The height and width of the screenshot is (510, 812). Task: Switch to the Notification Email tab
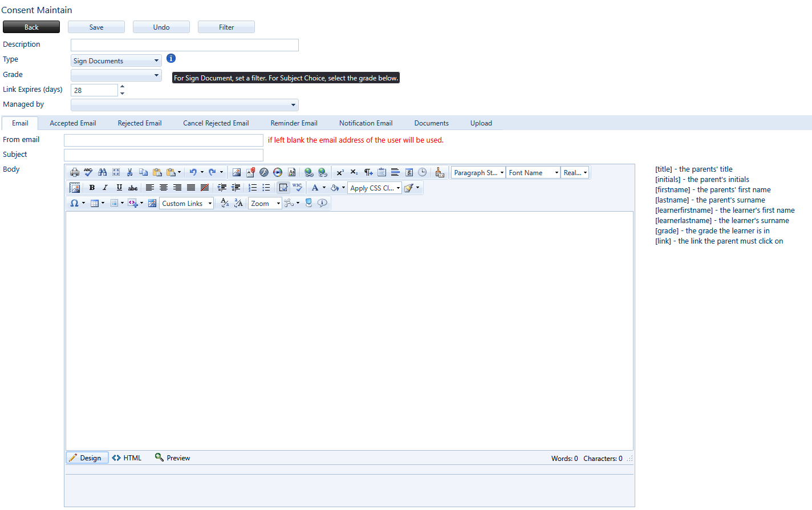[x=366, y=123]
